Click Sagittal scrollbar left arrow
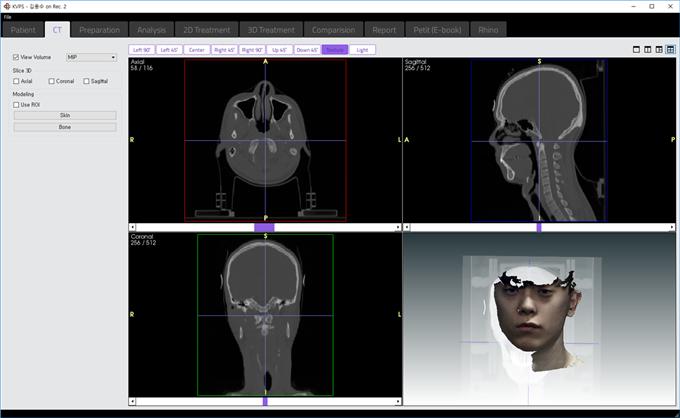This screenshot has height=418, width=680. pos(407,227)
